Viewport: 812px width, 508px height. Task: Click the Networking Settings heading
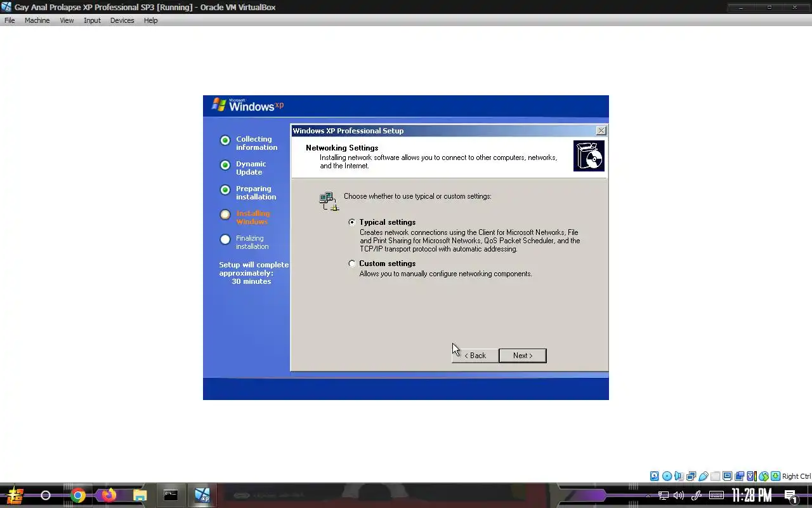(342, 148)
